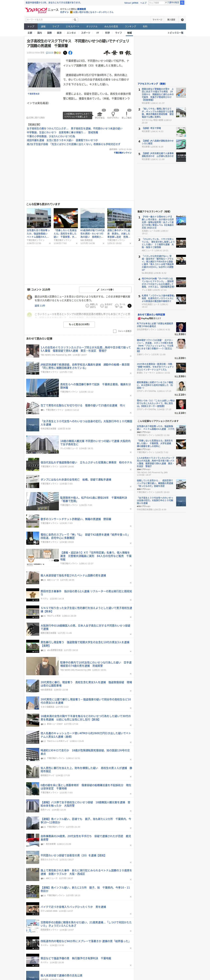
Task: Open the 経済 category
Action: (x=59, y=33)
